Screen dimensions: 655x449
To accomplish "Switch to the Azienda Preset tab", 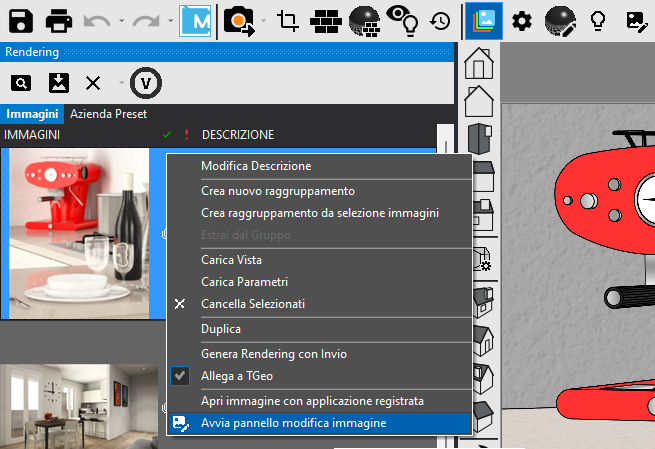I will click(108, 114).
